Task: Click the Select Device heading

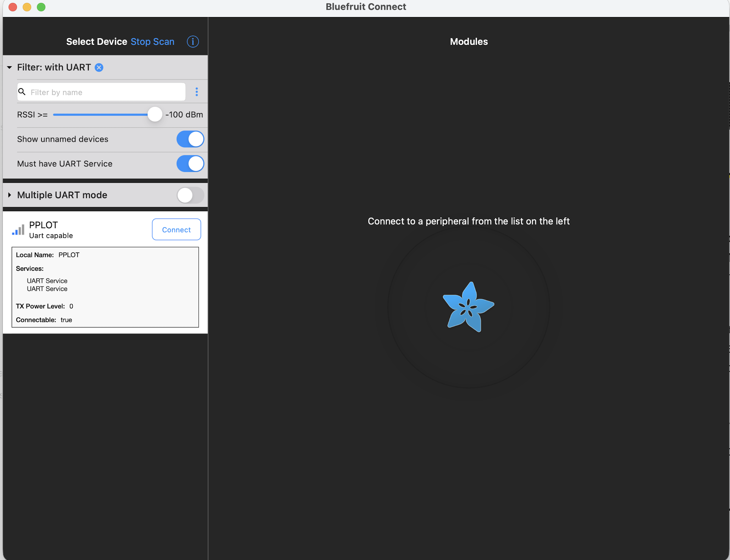Action: coord(96,41)
